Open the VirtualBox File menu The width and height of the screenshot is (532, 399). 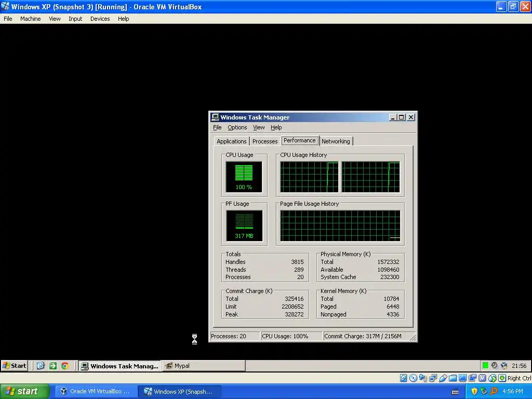pos(8,19)
